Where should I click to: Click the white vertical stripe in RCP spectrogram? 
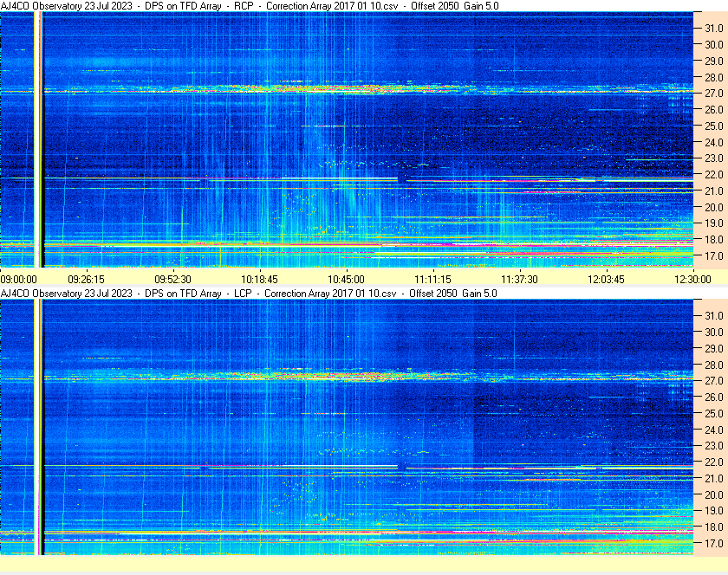click(x=36, y=139)
